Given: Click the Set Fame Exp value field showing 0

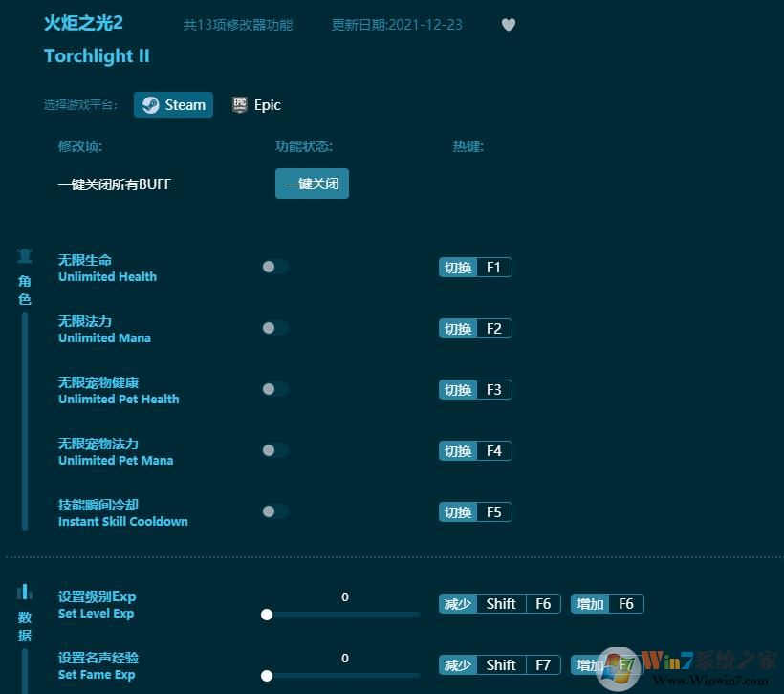Looking at the screenshot, I should pyautogui.click(x=344, y=658).
